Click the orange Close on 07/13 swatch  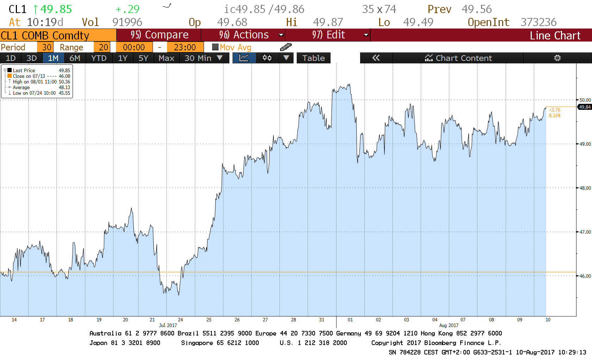[x=10, y=76]
